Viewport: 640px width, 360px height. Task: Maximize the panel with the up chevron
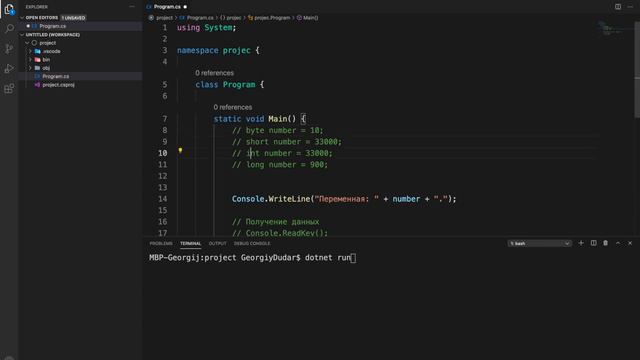pos(618,243)
